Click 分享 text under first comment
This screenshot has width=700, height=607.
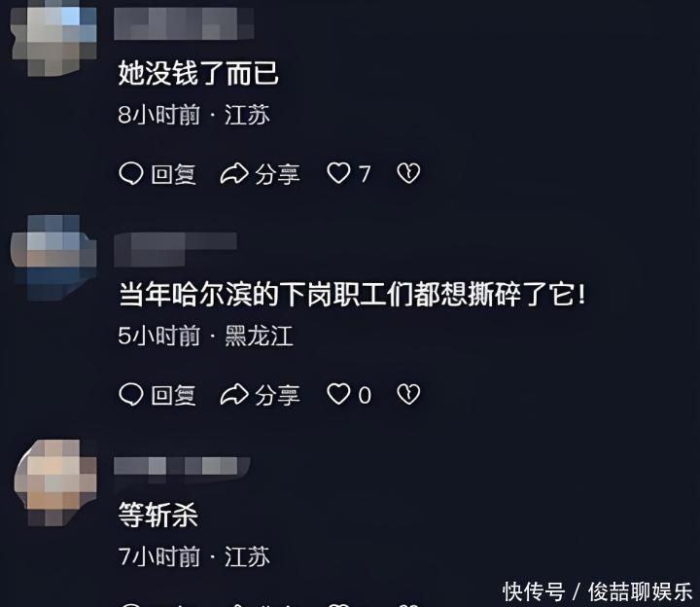pyautogui.click(x=277, y=174)
